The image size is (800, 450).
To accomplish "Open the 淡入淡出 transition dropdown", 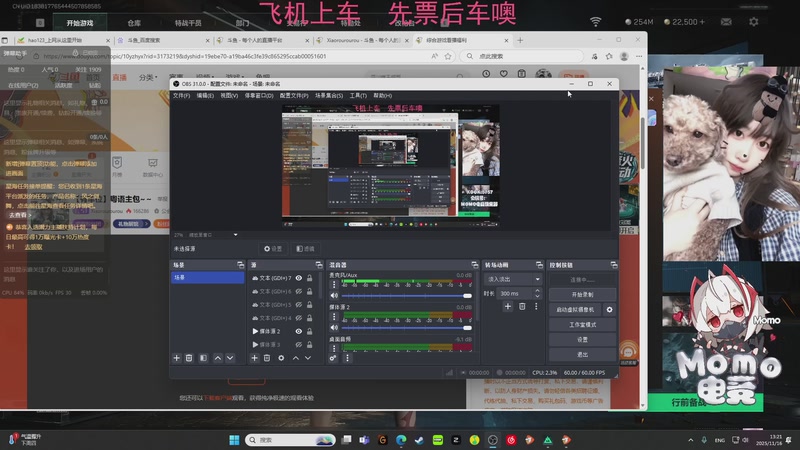I will 513,279.
